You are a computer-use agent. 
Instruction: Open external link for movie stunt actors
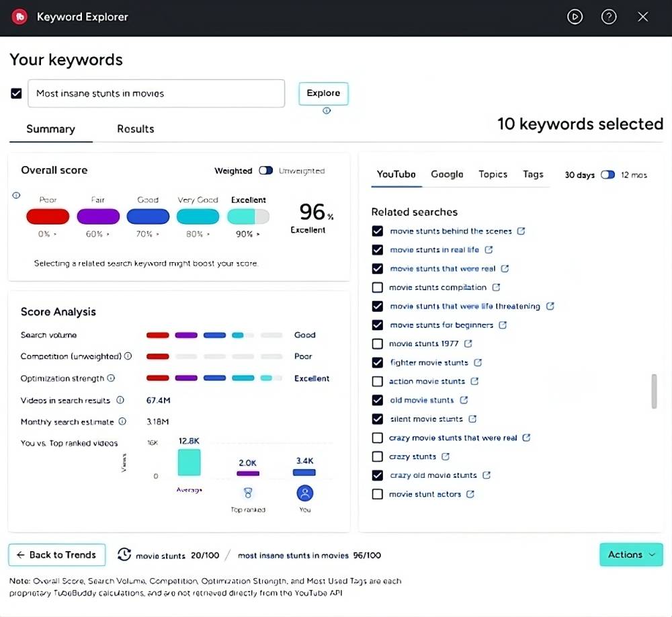pos(470,494)
